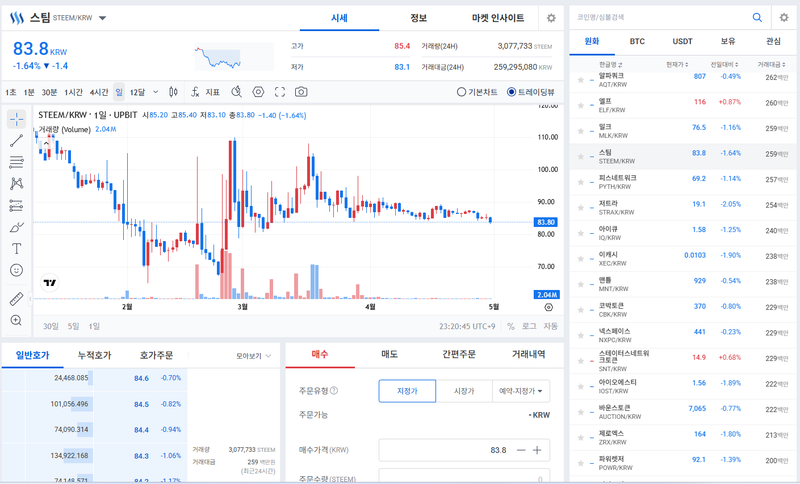Open the 지표 indicators menu
800x484 pixels.
(x=205, y=92)
